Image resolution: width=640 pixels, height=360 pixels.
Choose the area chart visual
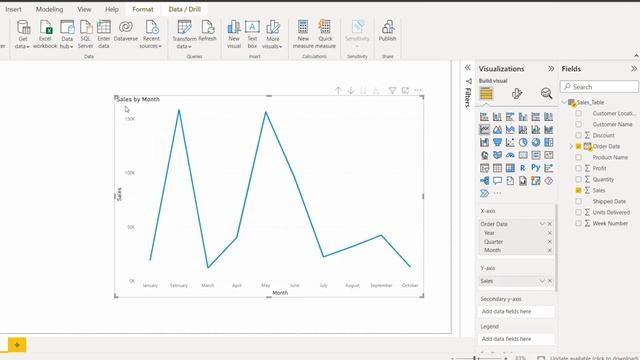(x=497, y=129)
